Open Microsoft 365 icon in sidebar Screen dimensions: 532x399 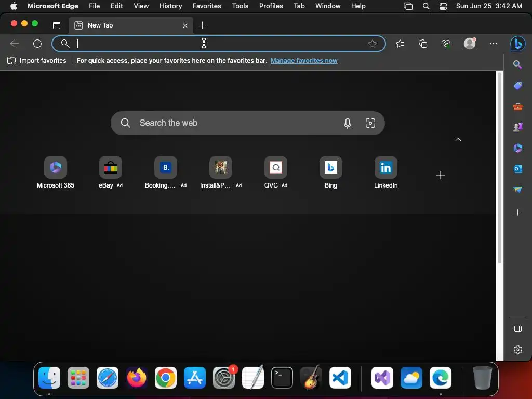coord(518,148)
